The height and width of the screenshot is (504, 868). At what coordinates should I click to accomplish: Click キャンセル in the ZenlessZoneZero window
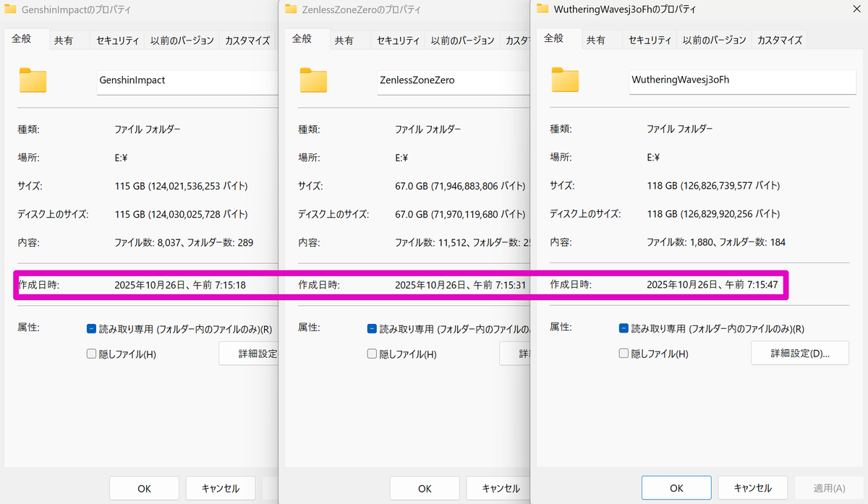498,488
